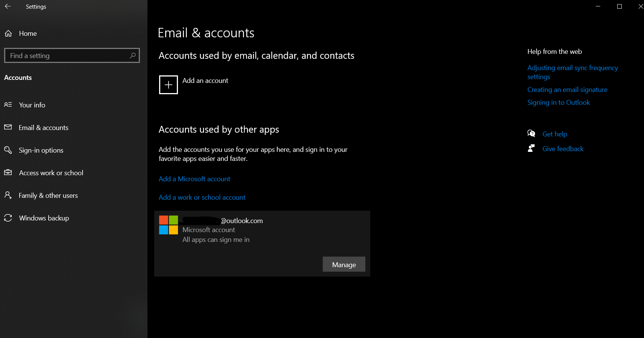Click Add an account label
The width and height of the screenshot is (644, 338).
tap(205, 81)
